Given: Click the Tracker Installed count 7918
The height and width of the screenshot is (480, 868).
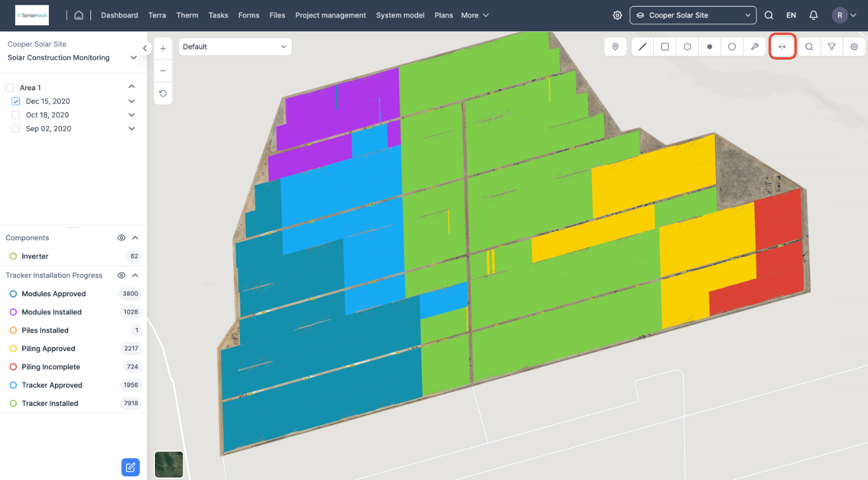Looking at the screenshot, I should point(131,404).
